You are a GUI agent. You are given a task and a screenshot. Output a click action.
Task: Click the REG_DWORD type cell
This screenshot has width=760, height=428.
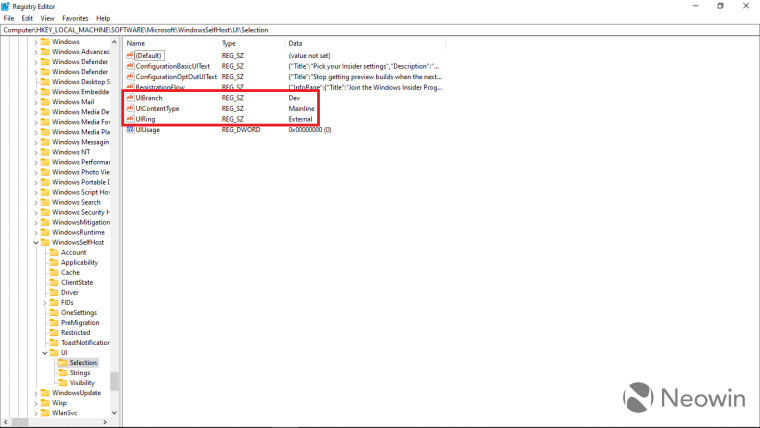point(241,129)
